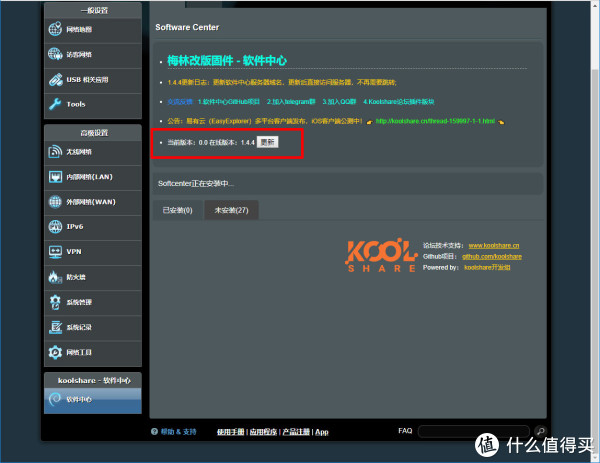Open the 访客网络 guest network icon
600x463 pixels.
click(55, 54)
